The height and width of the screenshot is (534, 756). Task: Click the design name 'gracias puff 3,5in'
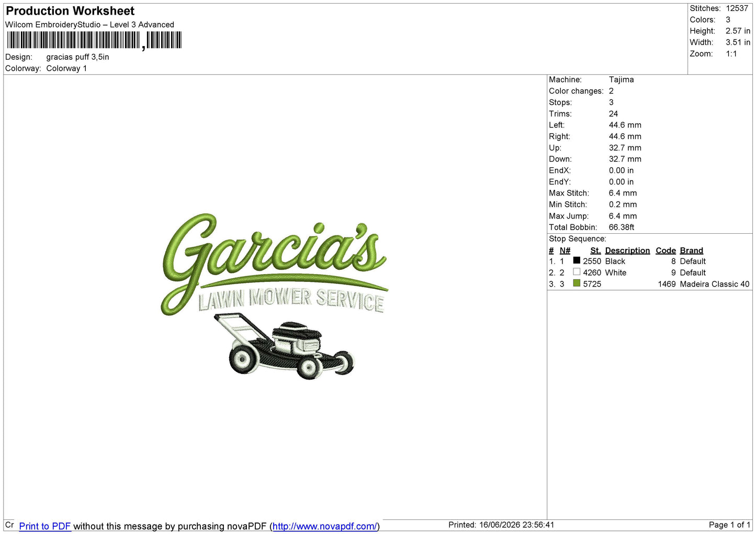tap(77, 57)
